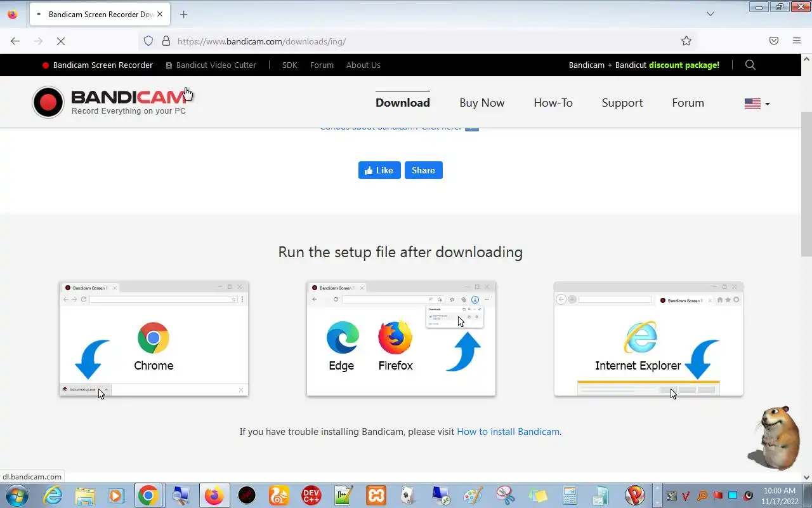812x508 pixels.
Task: Open Windows Explorer folder in taskbar
Action: [85, 495]
